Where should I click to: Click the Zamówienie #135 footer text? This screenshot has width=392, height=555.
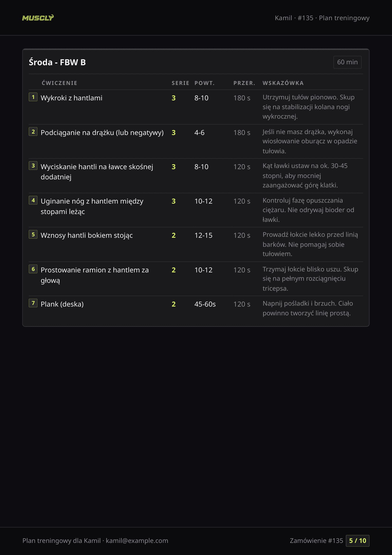316,541
